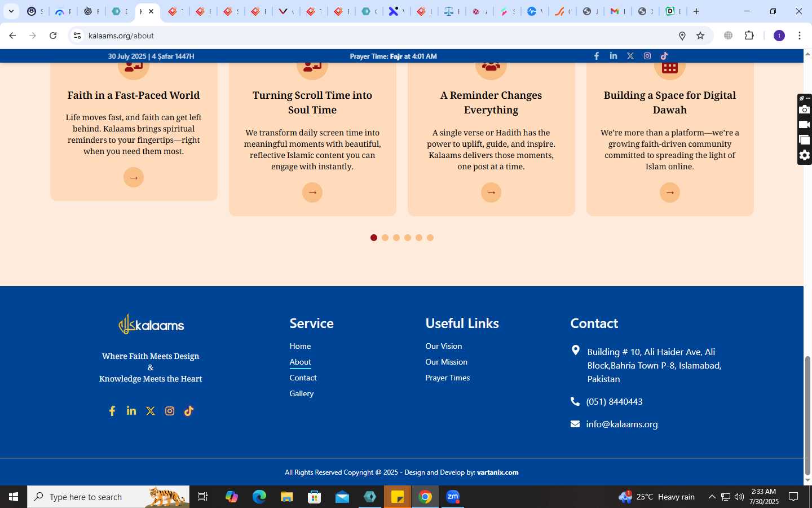812x508 pixels.
Task: Click the vartanix.com developer link
Action: coord(497,472)
